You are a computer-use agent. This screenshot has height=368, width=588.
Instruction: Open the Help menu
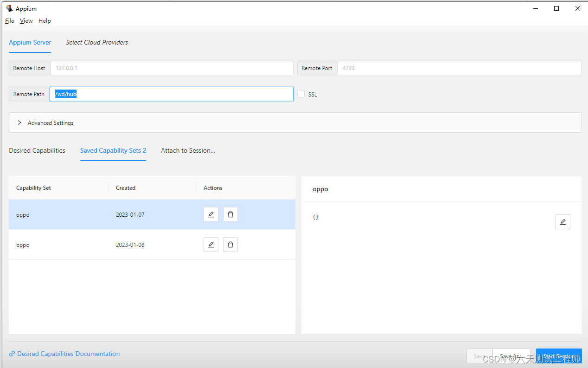pyautogui.click(x=45, y=21)
